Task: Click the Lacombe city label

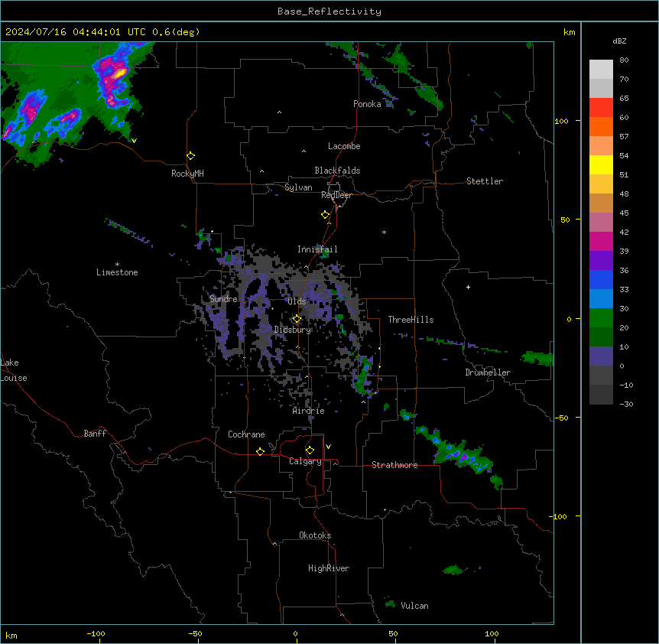Action: [344, 146]
